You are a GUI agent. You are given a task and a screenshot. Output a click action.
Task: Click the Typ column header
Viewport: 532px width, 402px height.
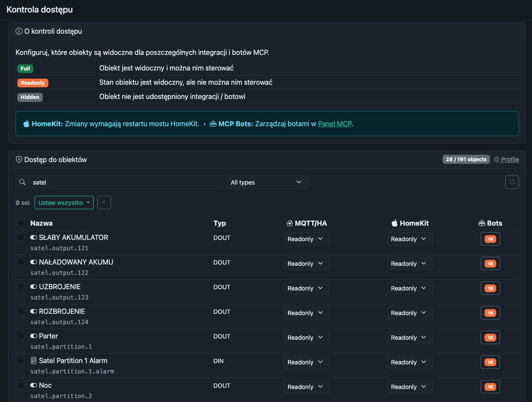220,223
